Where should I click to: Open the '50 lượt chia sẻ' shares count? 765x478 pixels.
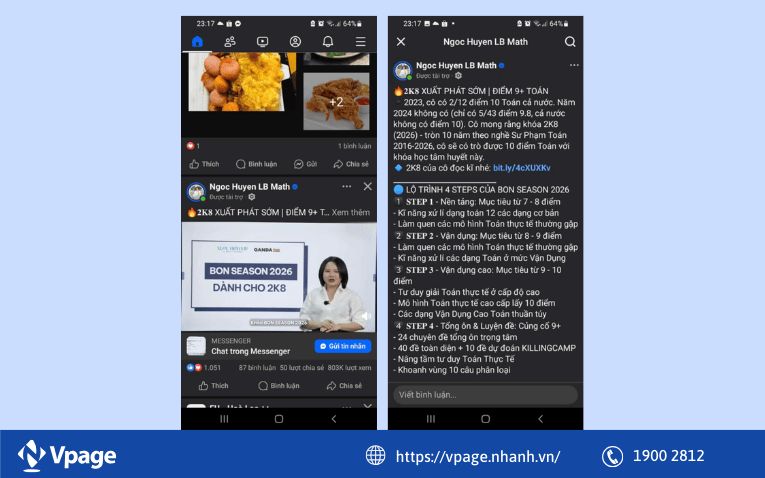coord(302,368)
